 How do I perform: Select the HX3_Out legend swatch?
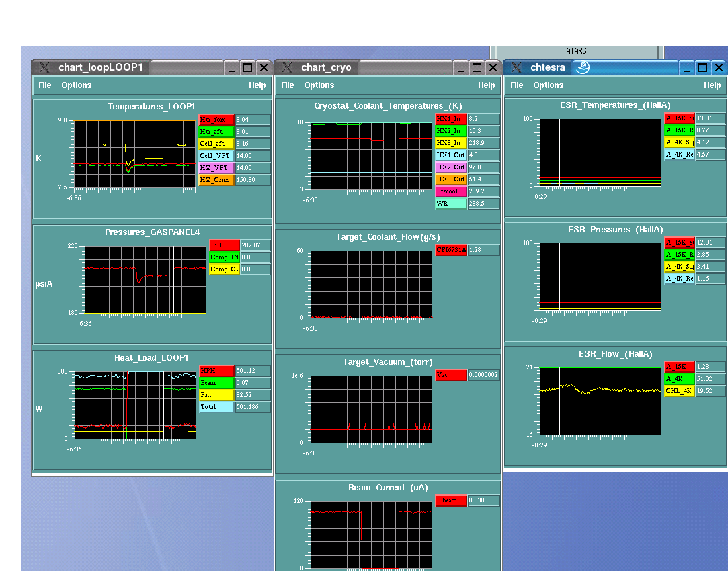[451, 179]
